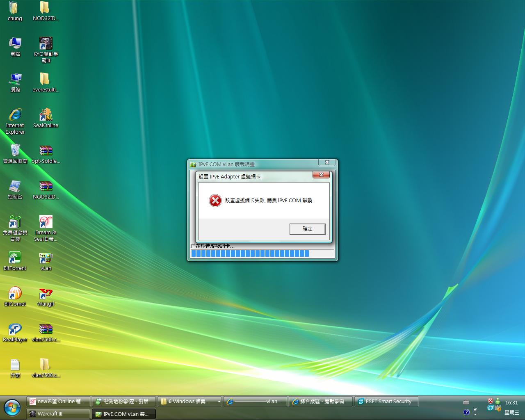The width and height of the screenshot is (525, 420).
Task: Launch the BitComet desktop shortcut
Action: click(x=15, y=297)
